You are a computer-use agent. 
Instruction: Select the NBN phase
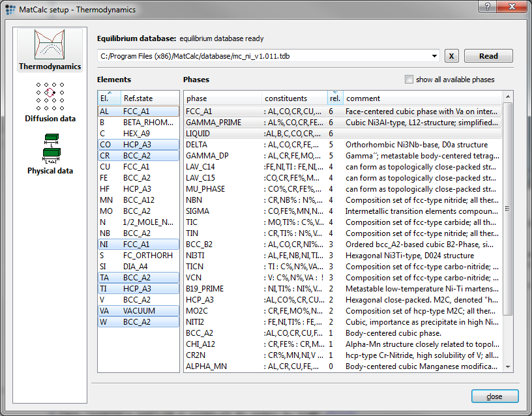click(x=343, y=200)
